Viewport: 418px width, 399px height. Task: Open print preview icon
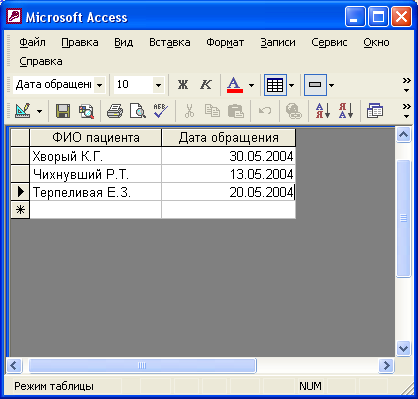click(x=138, y=111)
